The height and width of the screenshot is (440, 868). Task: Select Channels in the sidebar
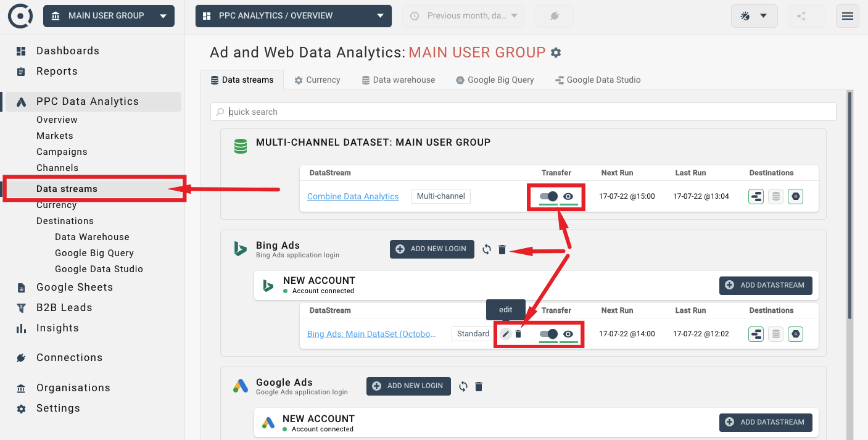[x=57, y=168]
